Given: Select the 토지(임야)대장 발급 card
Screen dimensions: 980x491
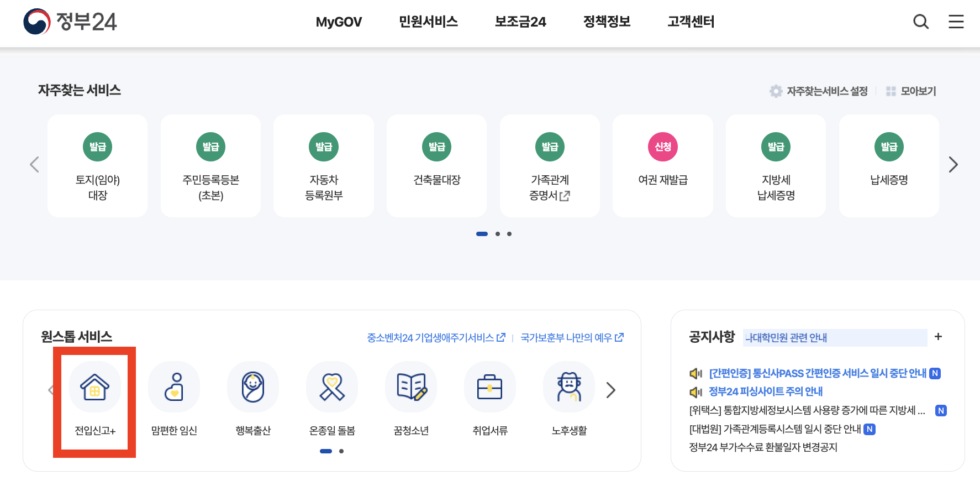Looking at the screenshot, I should [x=98, y=166].
